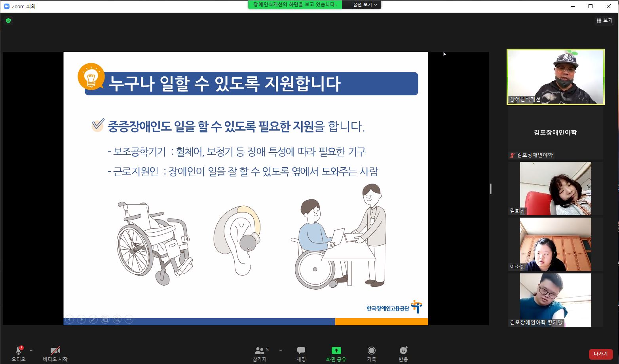619x364 pixels.
Task: Click the slide title 누구나 일할 수 있도록 지원합니다
Action: pos(224,83)
